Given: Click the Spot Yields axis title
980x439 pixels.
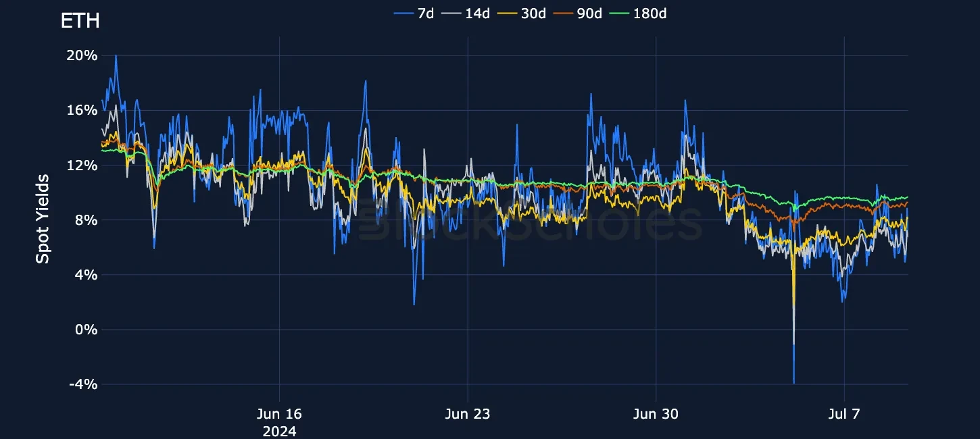Looking at the screenshot, I should pyautogui.click(x=42, y=218).
